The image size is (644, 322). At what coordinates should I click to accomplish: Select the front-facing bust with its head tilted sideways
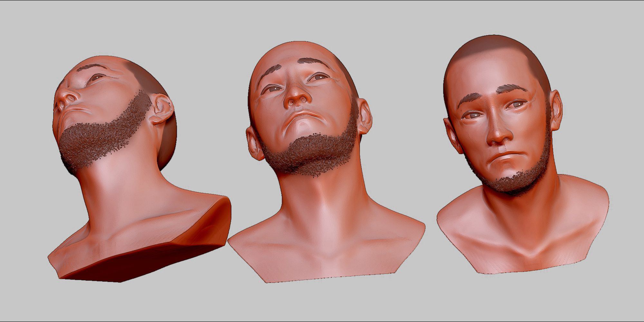(x=523, y=155)
